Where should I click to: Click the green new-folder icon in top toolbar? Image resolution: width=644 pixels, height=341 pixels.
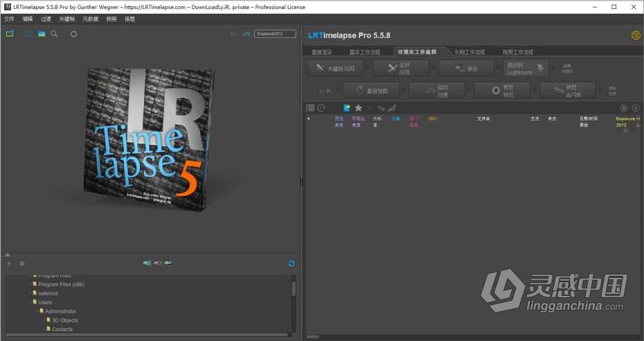pyautogui.click(x=10, y=34)
